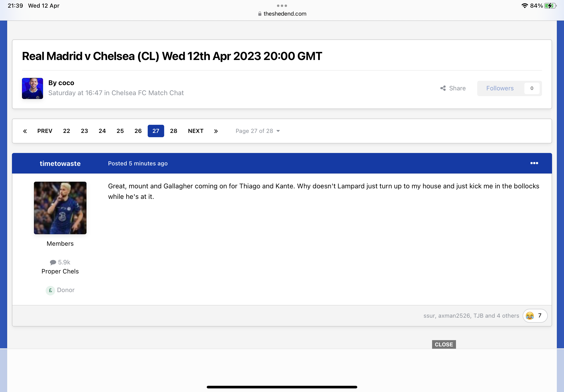Click the reaction count 7
This screenshot has width=564, height=392.
(540, 315)
